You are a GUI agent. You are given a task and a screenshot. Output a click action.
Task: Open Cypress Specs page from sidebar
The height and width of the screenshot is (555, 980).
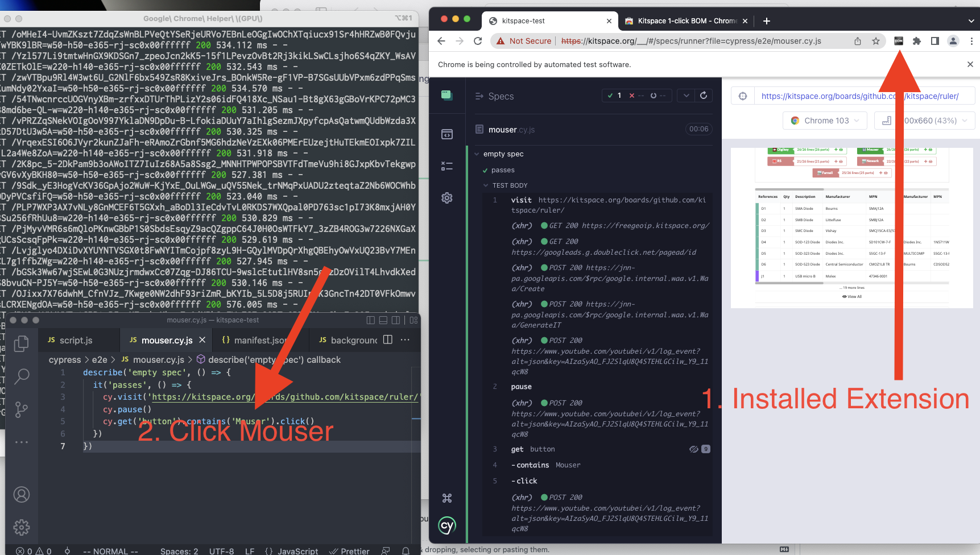[447, 134]
